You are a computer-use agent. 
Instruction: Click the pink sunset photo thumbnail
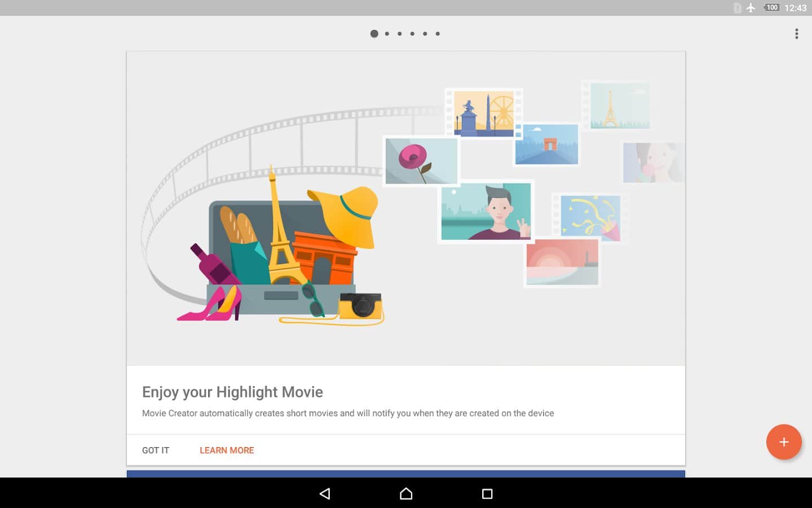point(562,262)
